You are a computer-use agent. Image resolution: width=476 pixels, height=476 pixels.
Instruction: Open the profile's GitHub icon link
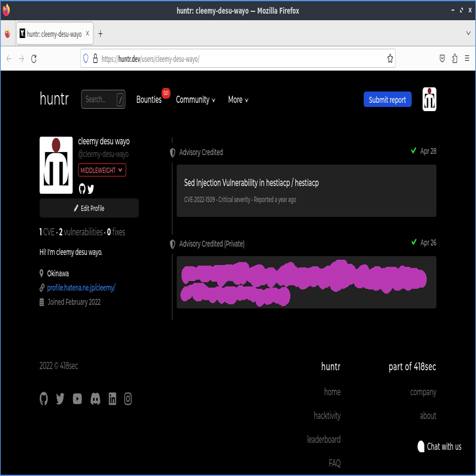tap(82, 188)
